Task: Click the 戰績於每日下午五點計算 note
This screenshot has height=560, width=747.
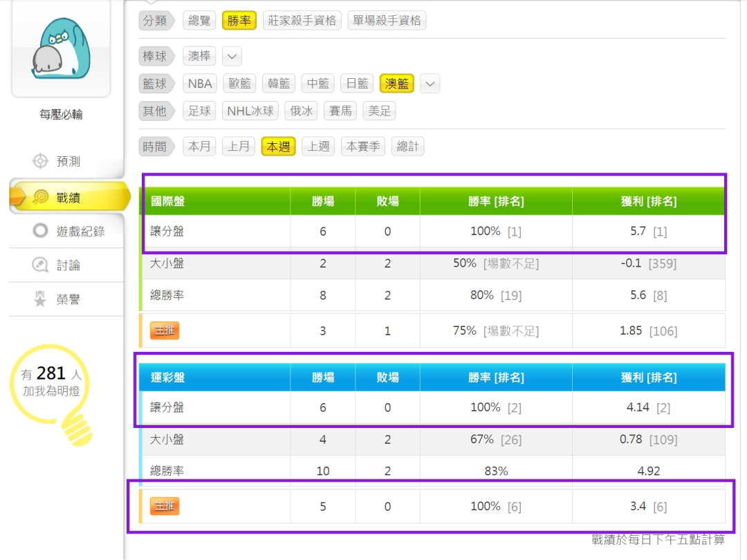Action: [x=658, y=539]
